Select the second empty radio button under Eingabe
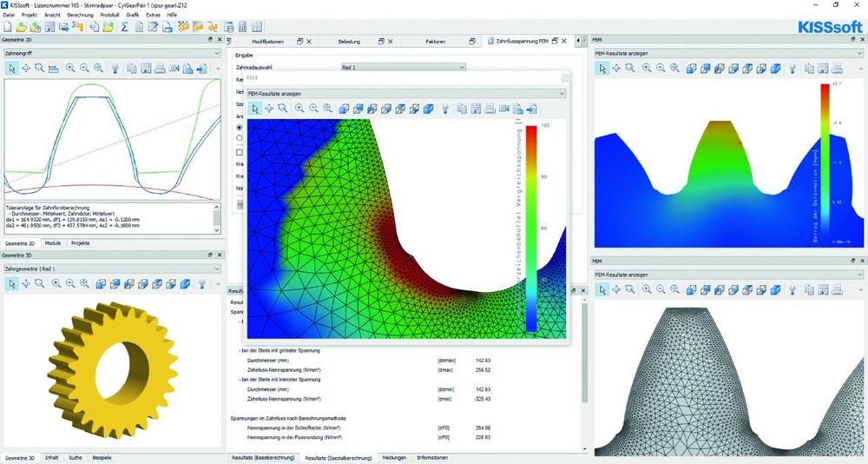Viewport: 868px width, 464px height. 240,138
